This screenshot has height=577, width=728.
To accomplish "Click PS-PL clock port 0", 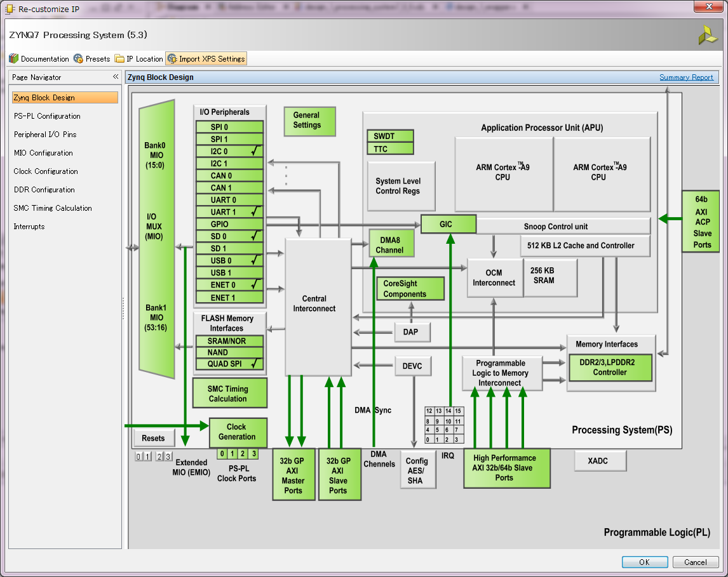I will click(x=222, y=454).
